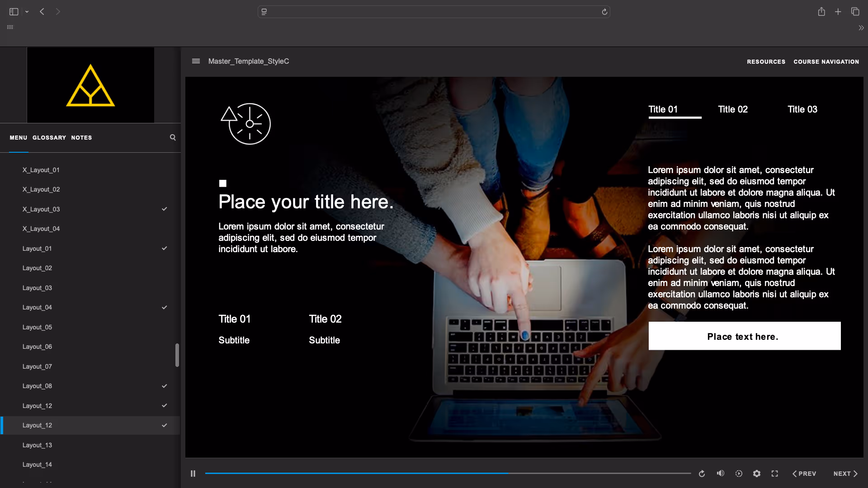Viewport: 868px width, 488px height.
Task: Click the Place text here button
Action: tap(744, 336)
